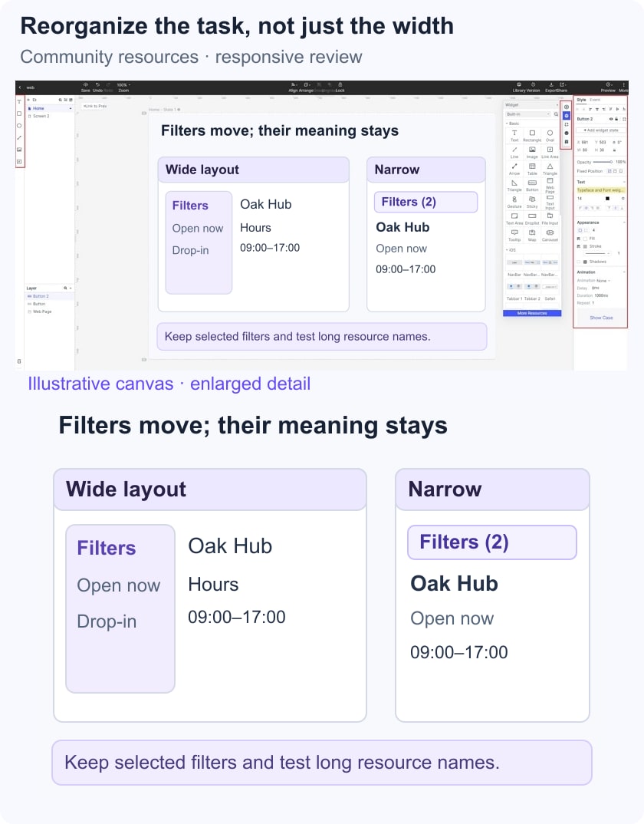The width and height of the screenshot is (644, 824).
Task: Switch to the Style tab
Action: pos(581,100)
